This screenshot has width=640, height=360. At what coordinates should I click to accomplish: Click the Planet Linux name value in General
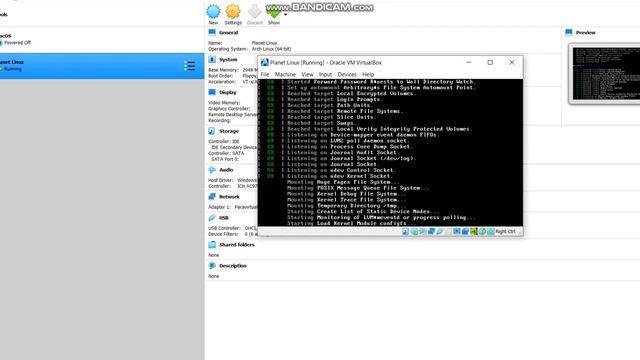coord(264,43)
